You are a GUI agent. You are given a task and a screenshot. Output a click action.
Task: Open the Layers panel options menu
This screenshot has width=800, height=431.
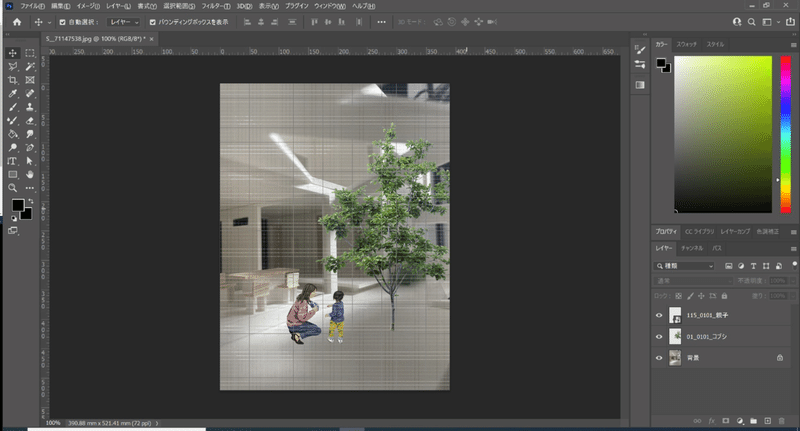[x=793, y=248]
